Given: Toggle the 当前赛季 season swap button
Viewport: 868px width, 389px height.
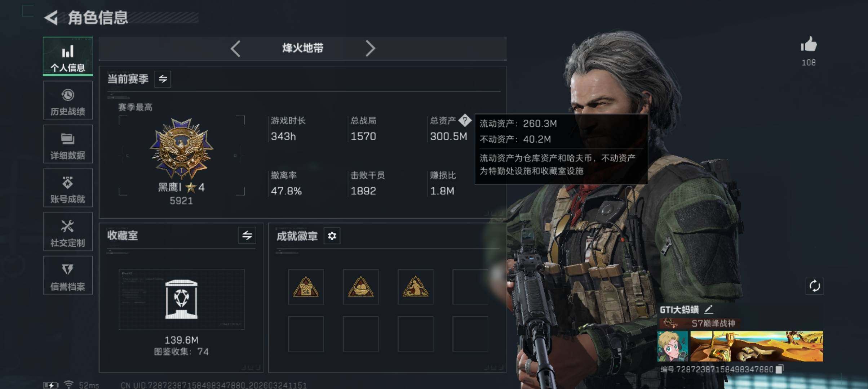Looking at the screenshot, I should point(163,79).
